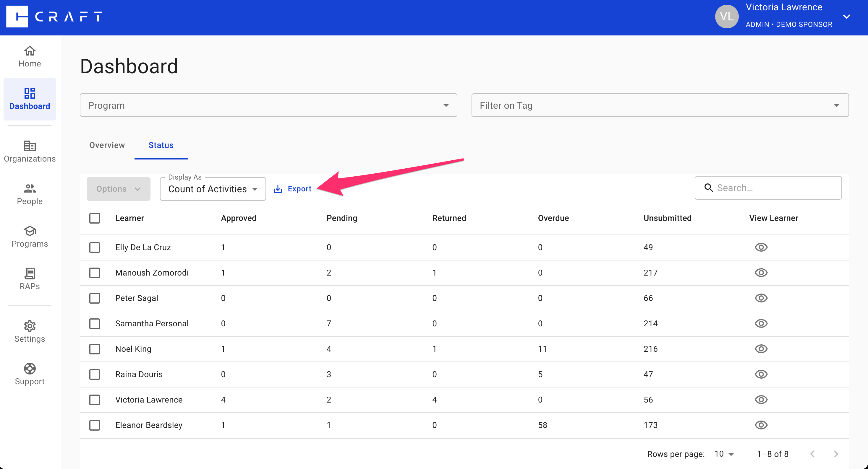868x469 pixels.
Task: Select the Home icon in the sidebar
Action: pos(30,56)
